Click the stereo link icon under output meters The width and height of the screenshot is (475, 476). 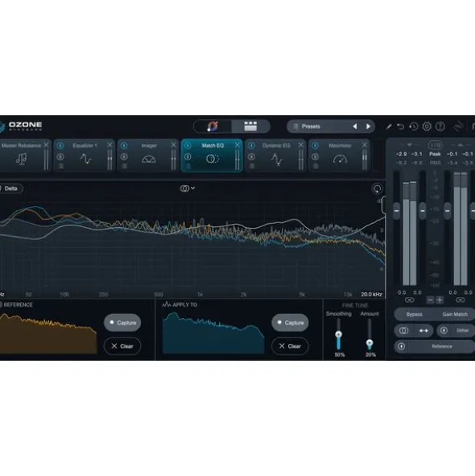pyautogui.click(x=461, y=300)
